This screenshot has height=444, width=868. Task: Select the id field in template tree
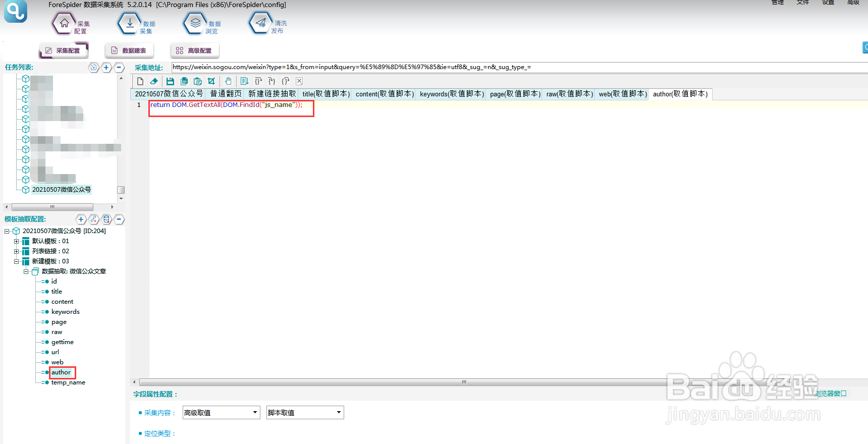(54, 282)
